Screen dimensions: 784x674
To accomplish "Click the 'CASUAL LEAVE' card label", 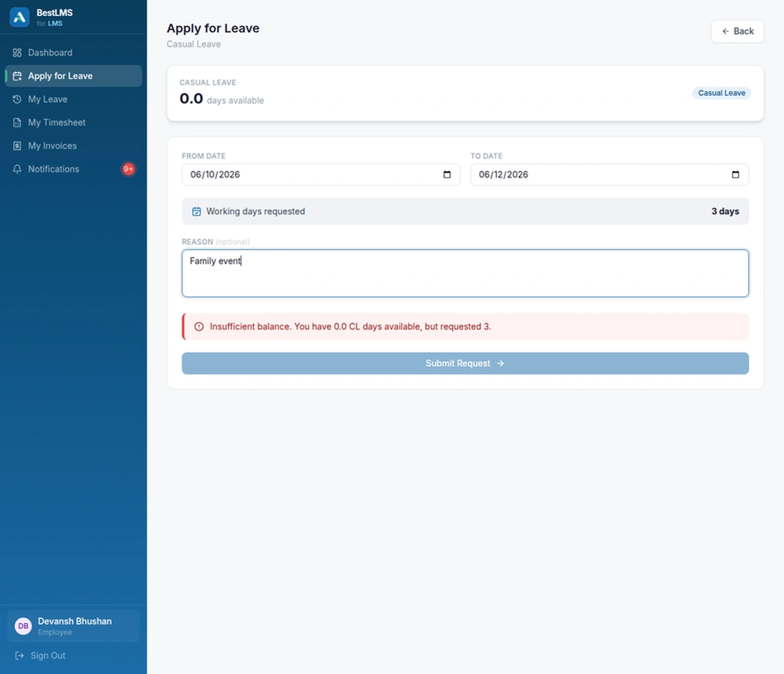I will pyautogui.click(x=207, y=83).
